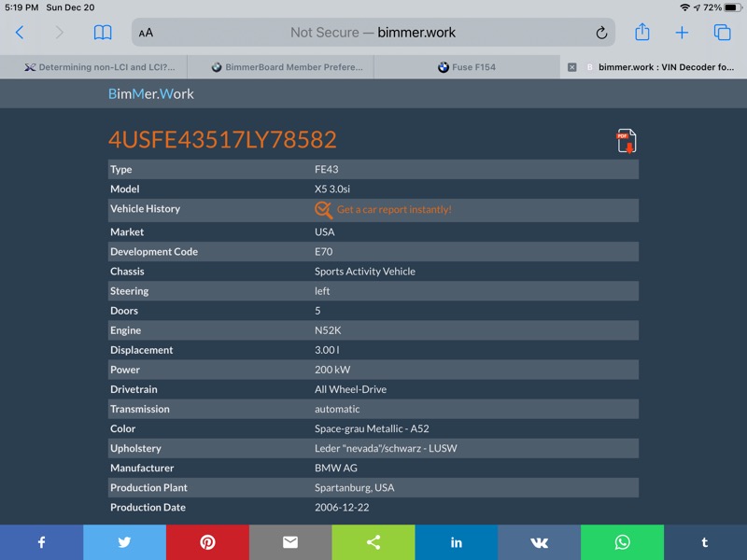Share page on Tumblr
The image size is (747, 560).
click(x=705, y=542)
